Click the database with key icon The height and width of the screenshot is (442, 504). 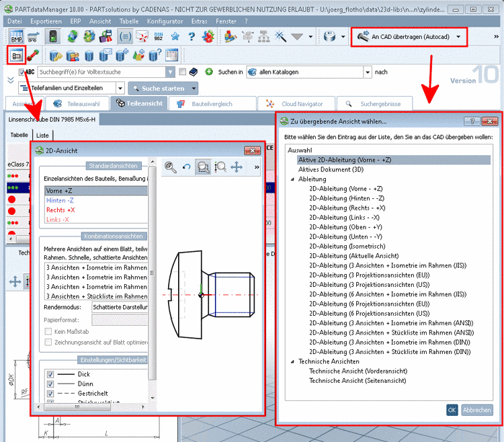click(56, 56)
